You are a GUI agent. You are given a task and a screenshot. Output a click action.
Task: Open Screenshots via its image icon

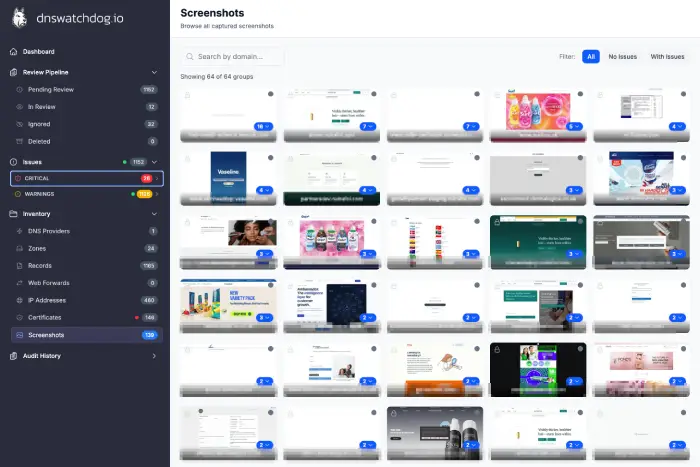pyautogui.click(x=19, y=335)
